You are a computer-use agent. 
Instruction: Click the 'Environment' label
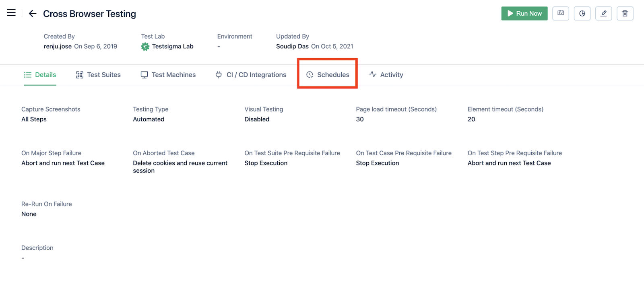pyautogui.click(x=235, y=36)
